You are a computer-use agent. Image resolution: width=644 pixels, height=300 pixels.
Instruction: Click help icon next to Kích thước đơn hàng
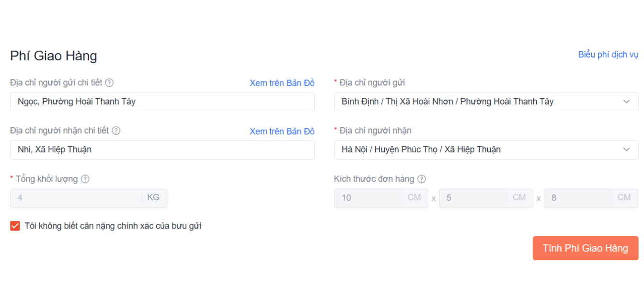click(421, 179)
